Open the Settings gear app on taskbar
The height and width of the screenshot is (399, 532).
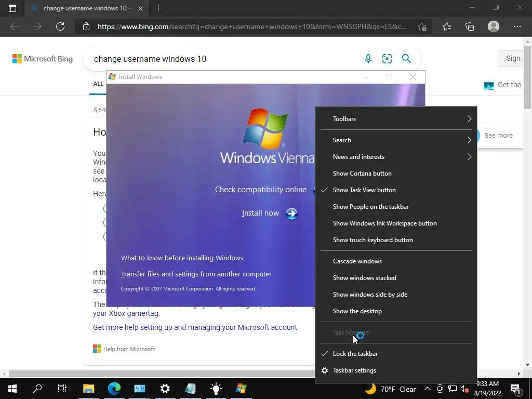pos(165,389)
